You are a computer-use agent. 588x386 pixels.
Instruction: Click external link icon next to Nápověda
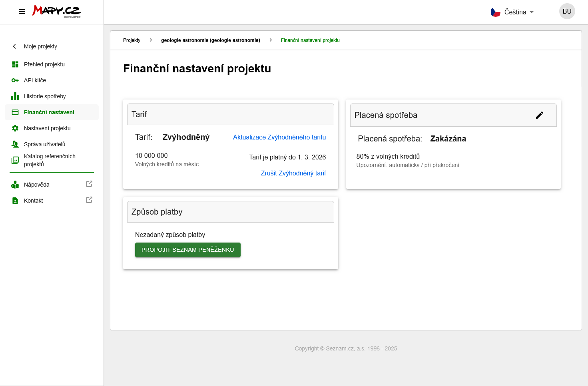(89, 184)
